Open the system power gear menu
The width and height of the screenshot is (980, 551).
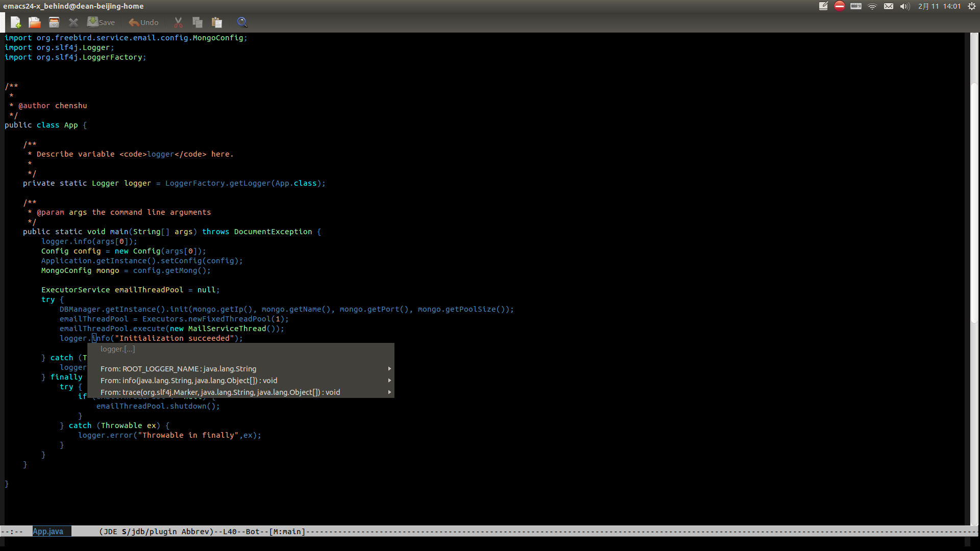[972, 6]
